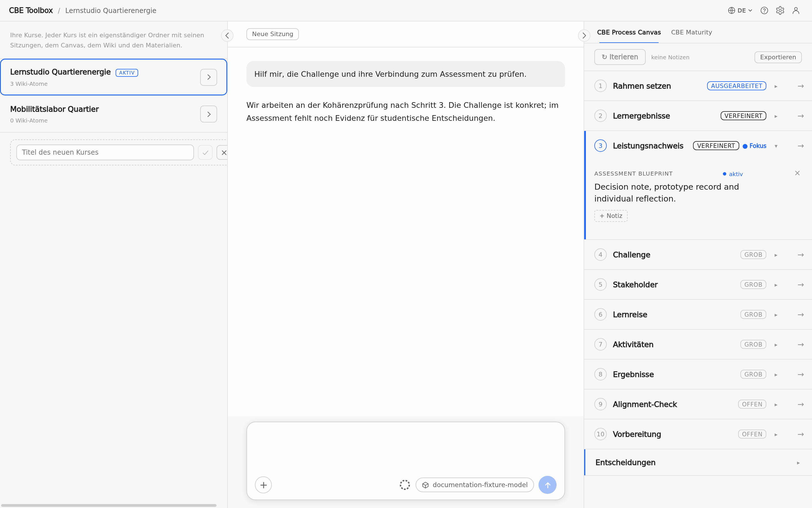Open Mobilitätslabor Quartier with chevron button
Screen dimensions: 812x508
(x=209, y=114)
